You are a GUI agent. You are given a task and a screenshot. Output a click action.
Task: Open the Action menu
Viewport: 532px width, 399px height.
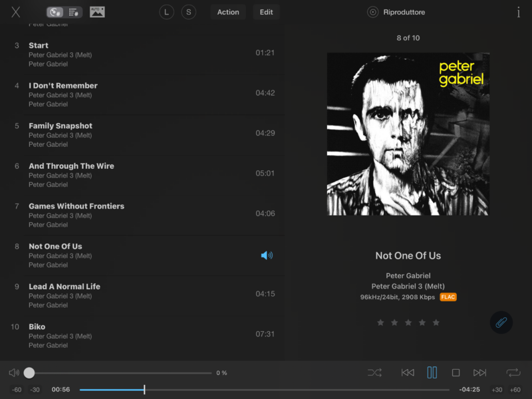point(228,12)
